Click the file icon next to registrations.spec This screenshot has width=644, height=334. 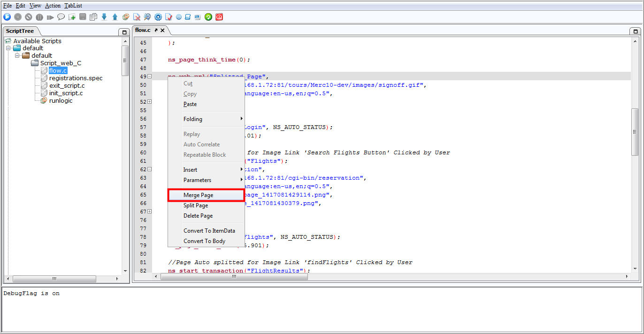pyautogui.click(x=44, y=78)
